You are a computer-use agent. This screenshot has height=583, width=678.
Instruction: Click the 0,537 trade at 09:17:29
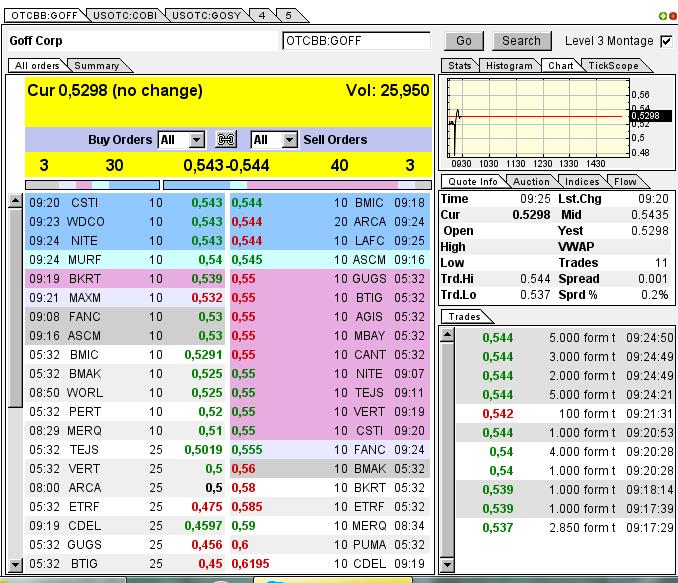click(x=565, y=528)
